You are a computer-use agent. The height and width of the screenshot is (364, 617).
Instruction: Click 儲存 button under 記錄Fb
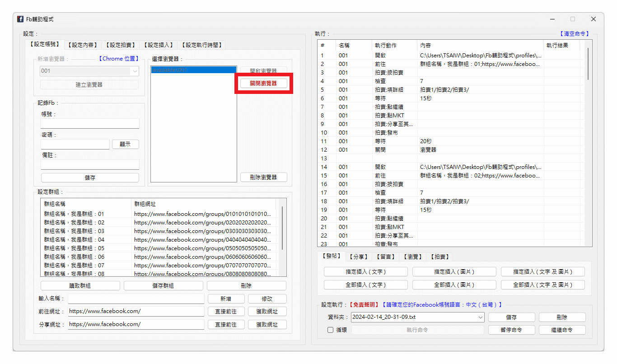click(x=90, y=177)
